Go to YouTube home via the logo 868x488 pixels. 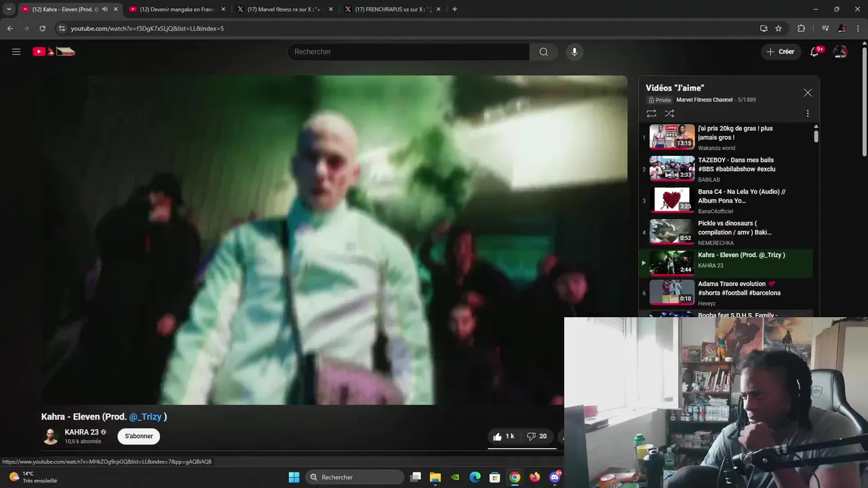54,52
